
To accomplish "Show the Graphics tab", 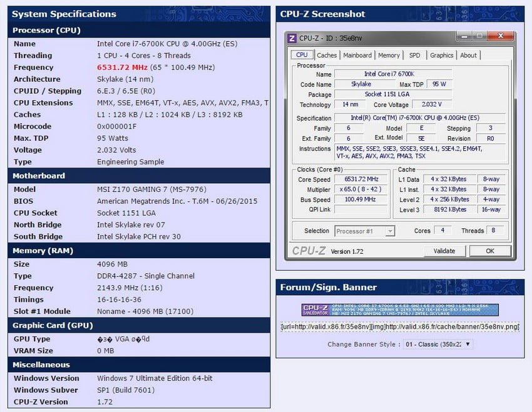I will click(441, 55).
